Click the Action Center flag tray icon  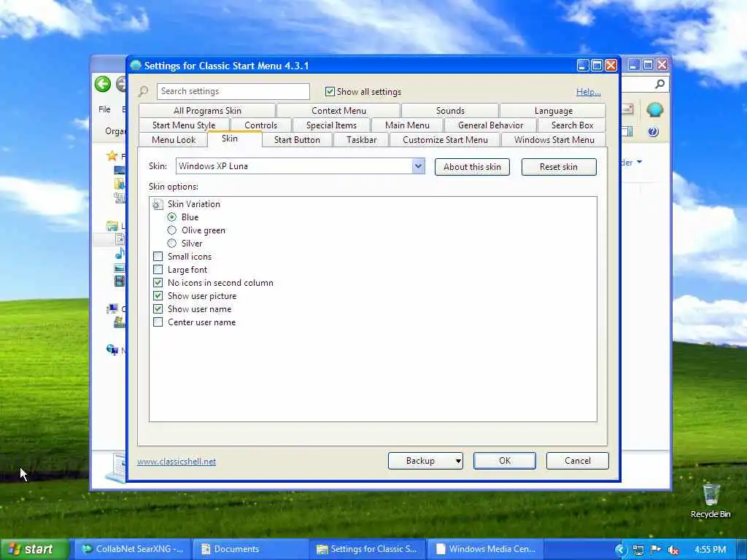coord(656,550)
